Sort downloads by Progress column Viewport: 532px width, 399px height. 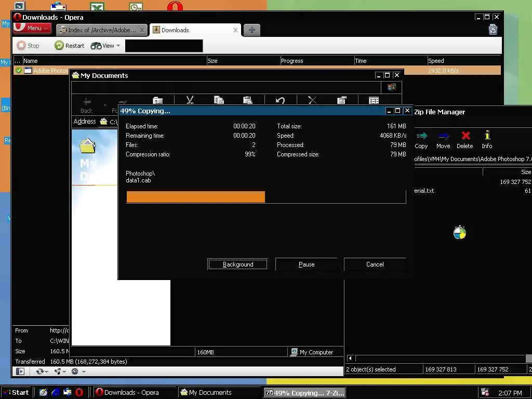click(317, 61)
